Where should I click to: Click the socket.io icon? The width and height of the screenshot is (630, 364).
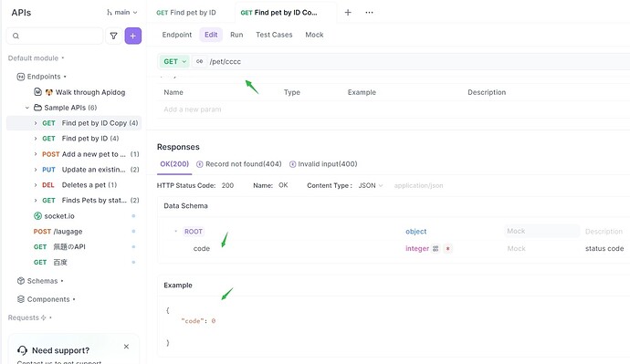[x=37, y=216]
